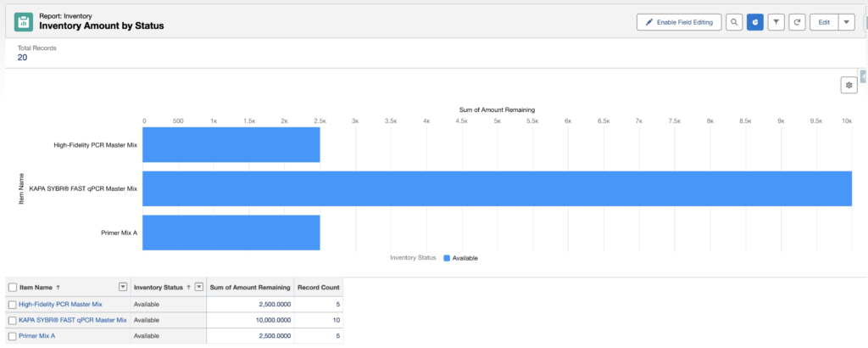The image size is (868, 348).
Task: Open the report search icon
Action: click(733, 22)
